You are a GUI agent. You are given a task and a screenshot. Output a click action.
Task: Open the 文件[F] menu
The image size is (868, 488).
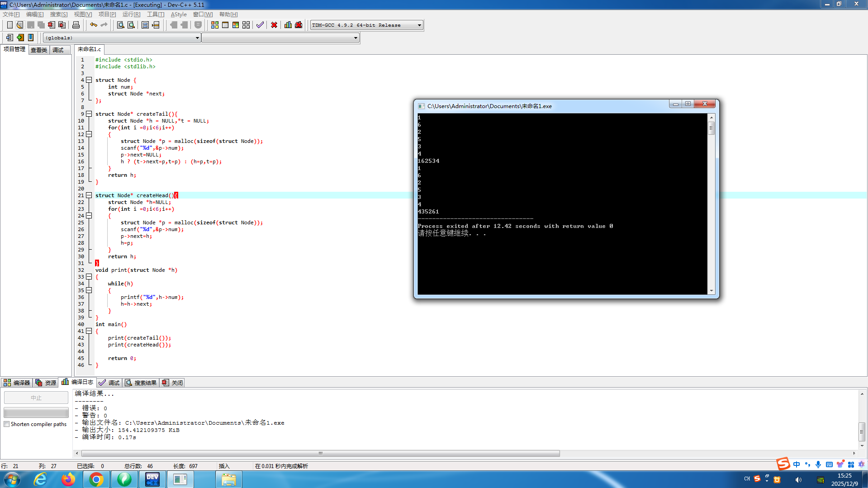(x=11, y=14)
